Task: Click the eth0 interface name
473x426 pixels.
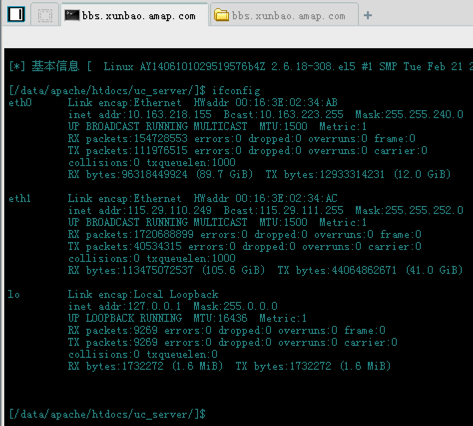Action: pyautogui.click(x=20, y=102)
